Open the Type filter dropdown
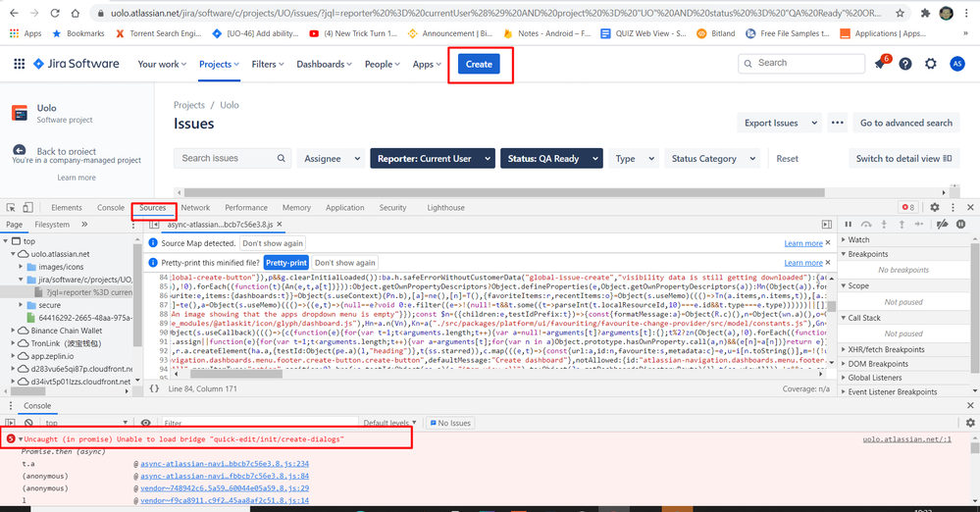 click(634, 159)
